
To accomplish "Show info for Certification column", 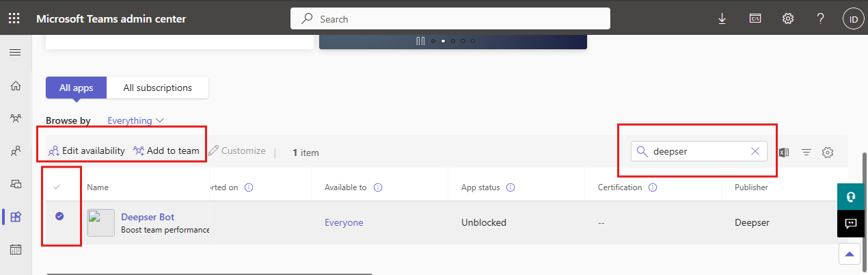I will [x=653, y=187].
